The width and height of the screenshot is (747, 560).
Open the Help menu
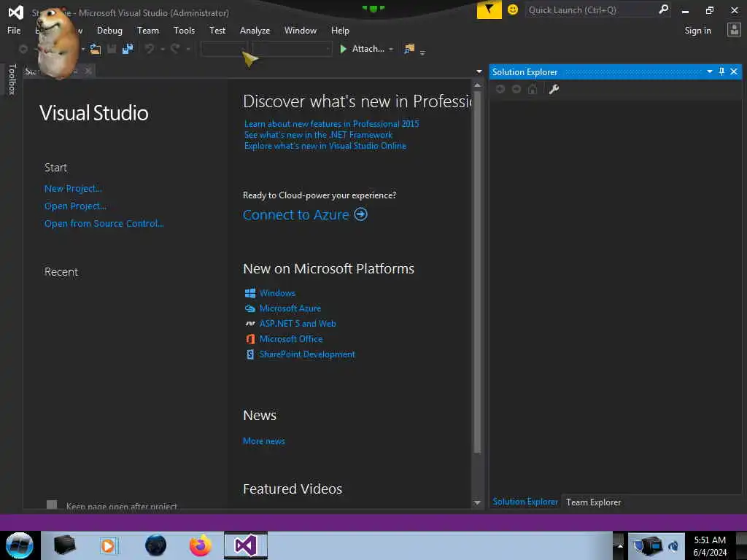tap(340, 31)
